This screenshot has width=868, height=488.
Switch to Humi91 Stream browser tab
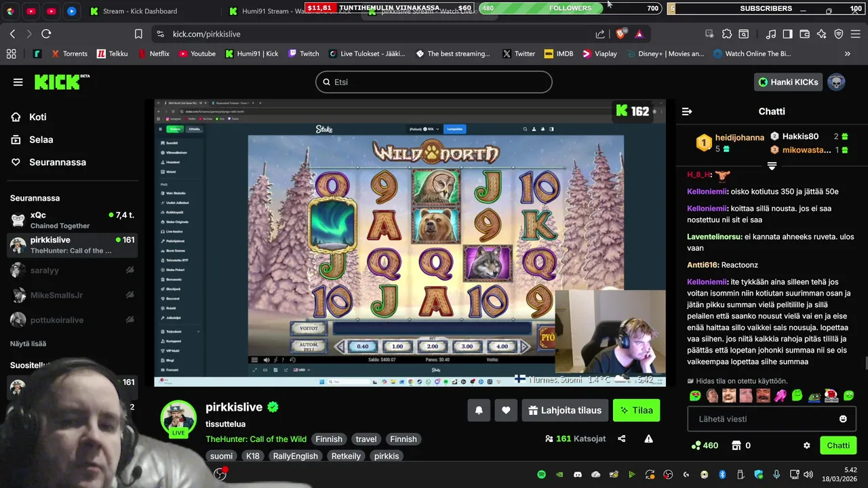coord(293,11)
